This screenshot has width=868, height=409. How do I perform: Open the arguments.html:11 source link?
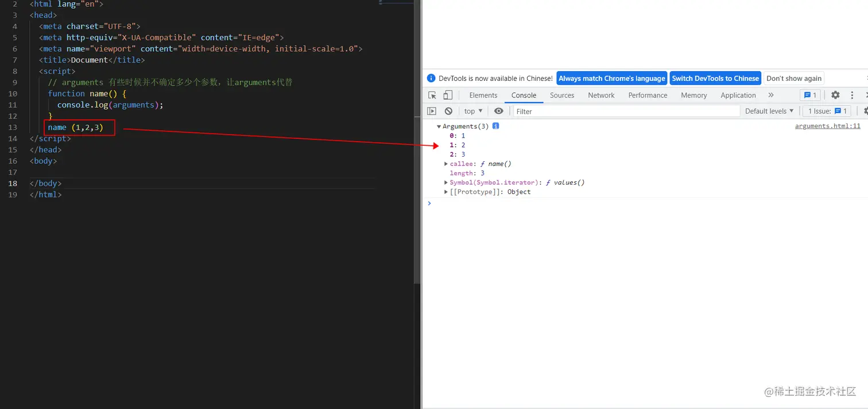(x=828, y=126)
